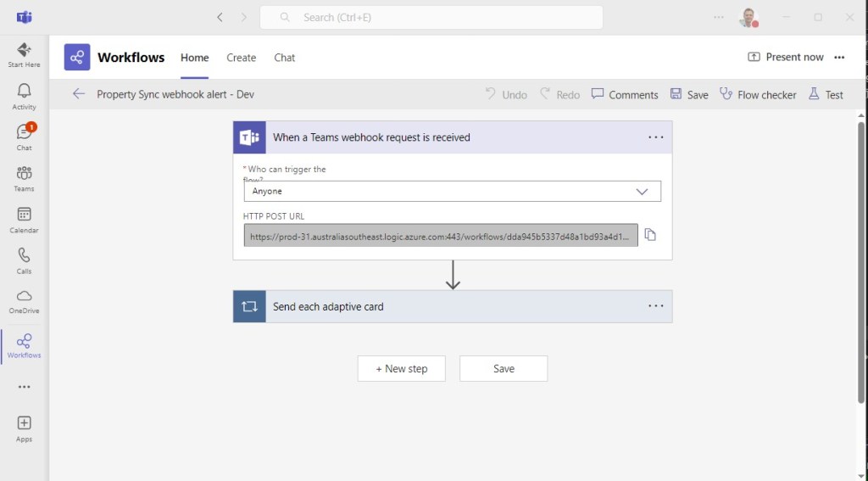
Task: Open Comments panel
Action: pyautogui.click(x=625, y=95)
